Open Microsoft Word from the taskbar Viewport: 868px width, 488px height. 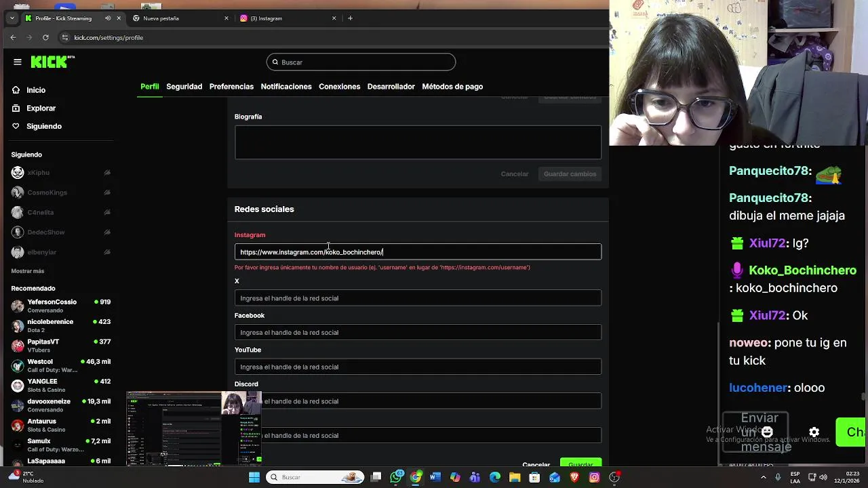click(435, 477)
